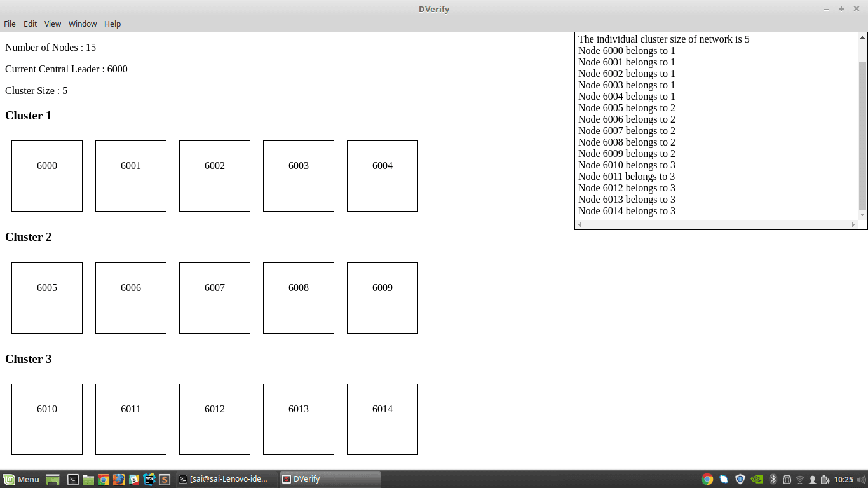Click log line 'Node 6009 belongs to 2'
868x488 pixels.
(x=627, y=154)
